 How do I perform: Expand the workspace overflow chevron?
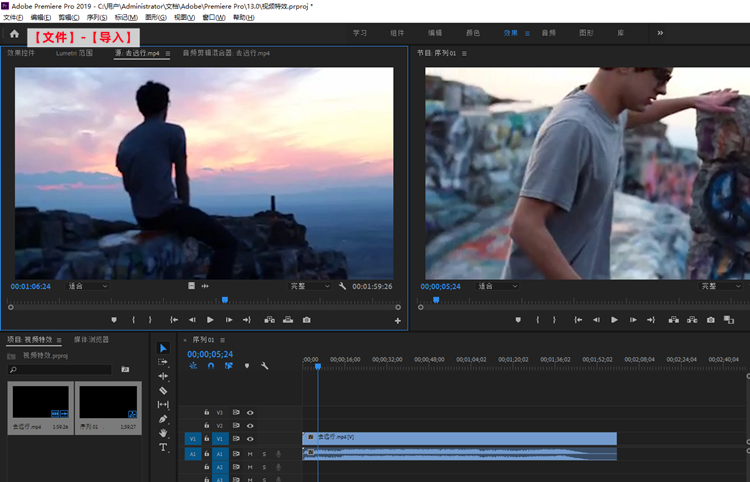[660, 33]
